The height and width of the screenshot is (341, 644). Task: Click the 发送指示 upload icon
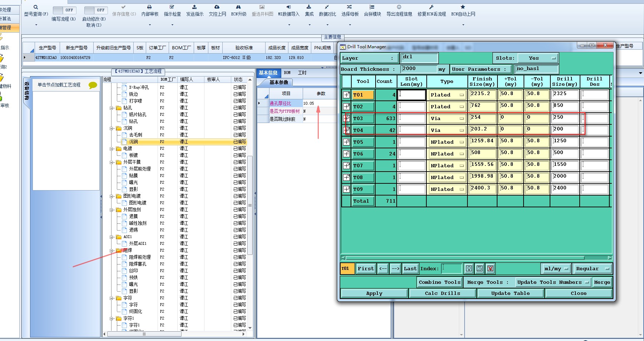tap(194, 7)
